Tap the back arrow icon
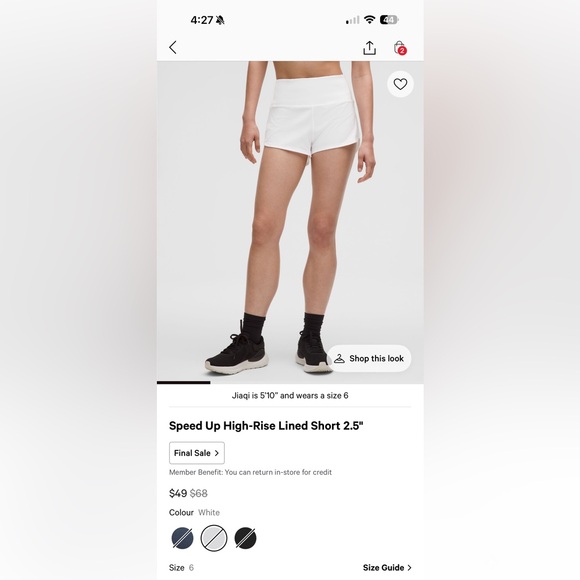 pos(173,47)
